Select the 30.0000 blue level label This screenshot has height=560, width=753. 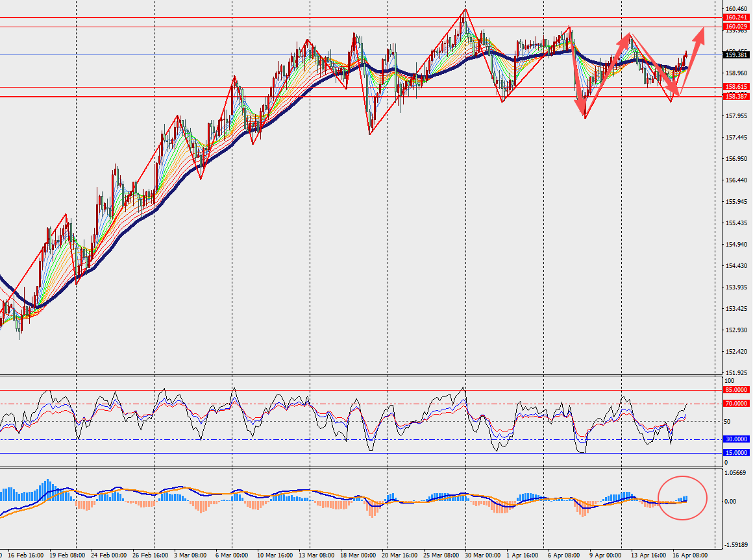[736, 439]
